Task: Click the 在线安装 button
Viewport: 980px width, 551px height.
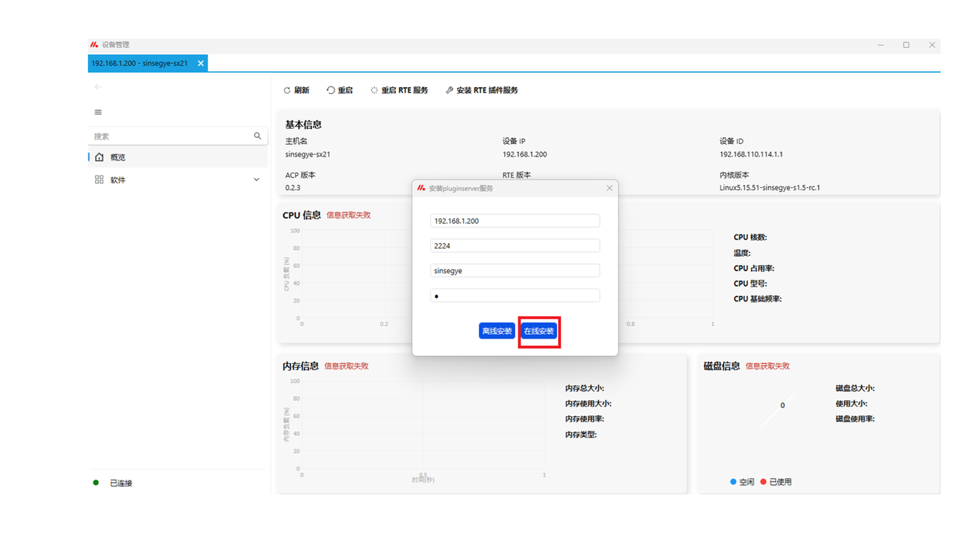Action: tap(538, 331)
